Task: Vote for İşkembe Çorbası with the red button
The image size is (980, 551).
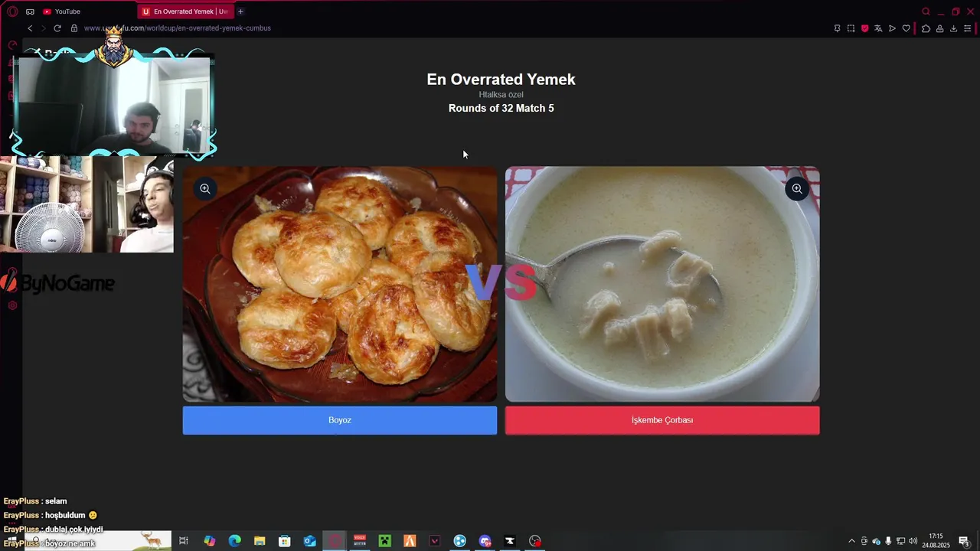Action: (662, 420)
